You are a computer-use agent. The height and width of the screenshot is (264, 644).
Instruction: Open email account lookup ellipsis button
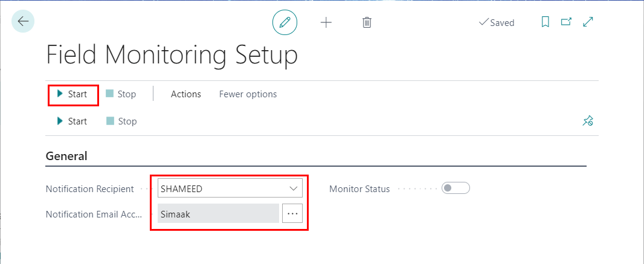(x=292, y=213)
